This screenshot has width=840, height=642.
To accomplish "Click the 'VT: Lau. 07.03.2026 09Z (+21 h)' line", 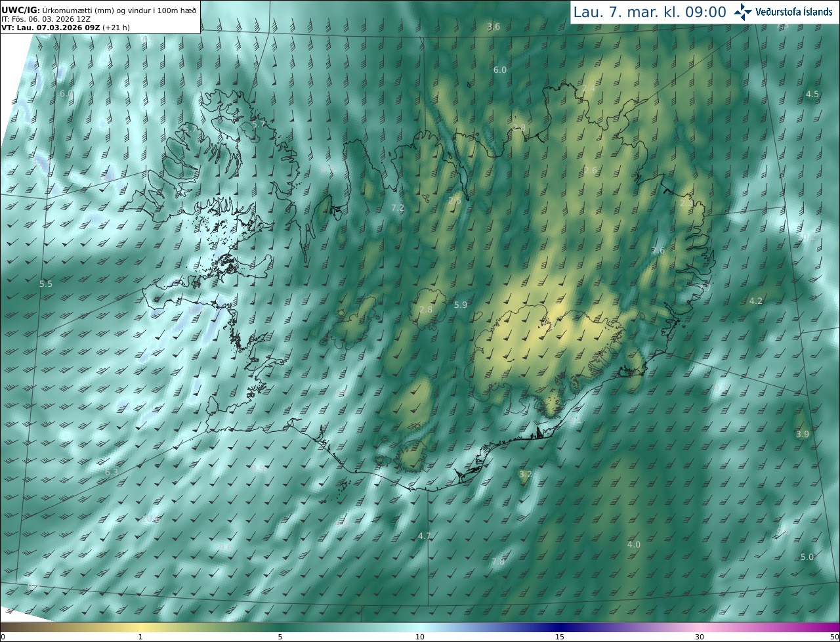I will (66, 28).
